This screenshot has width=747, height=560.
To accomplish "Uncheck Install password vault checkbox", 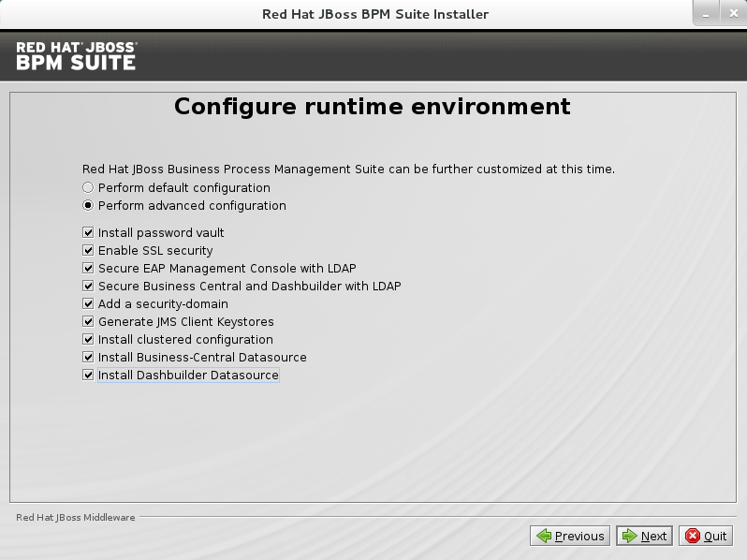I will [88, 232].
